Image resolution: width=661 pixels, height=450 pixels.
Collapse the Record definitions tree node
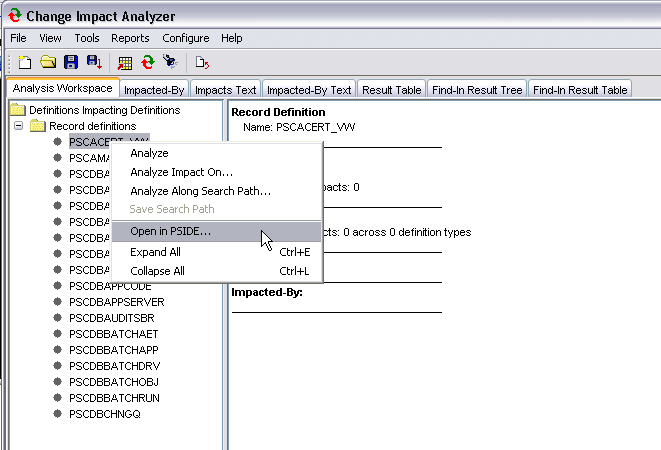pyautogui.click(x=18, y=125)
